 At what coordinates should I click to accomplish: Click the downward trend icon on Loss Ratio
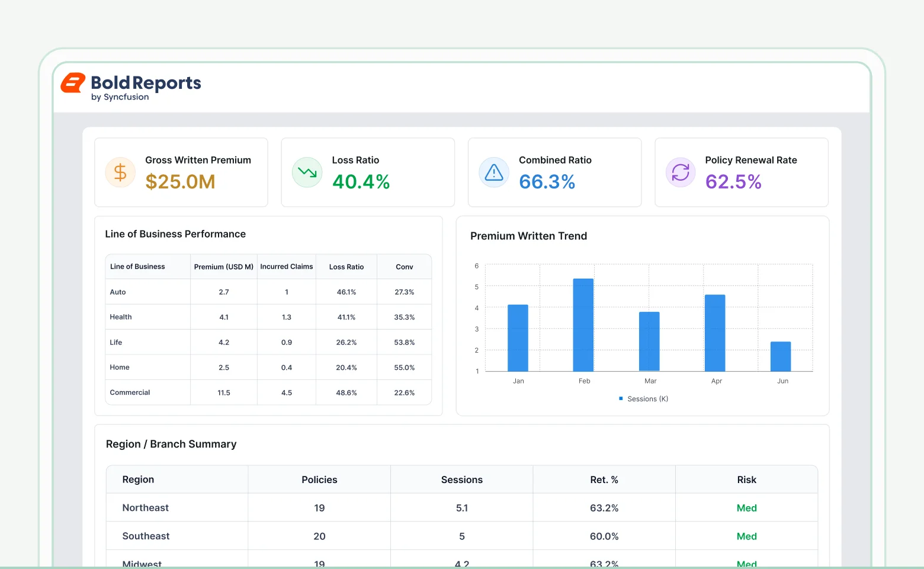pos(307,172)
